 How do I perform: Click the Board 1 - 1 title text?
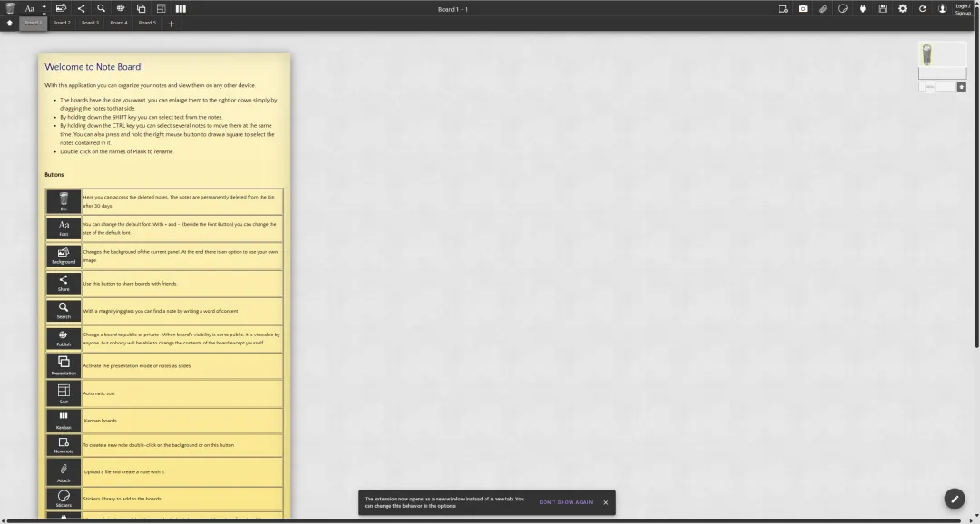(453, 9)
